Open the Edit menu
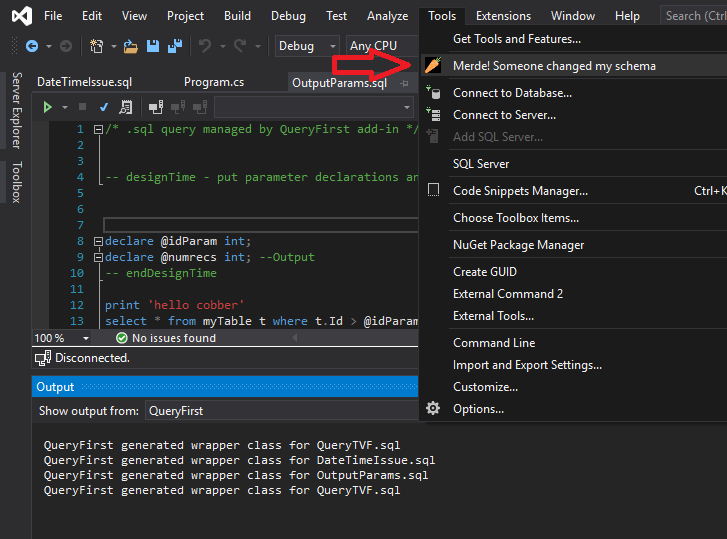Image resolution: width=727 pixels, height=539 pixels. (x=92, y=16)
